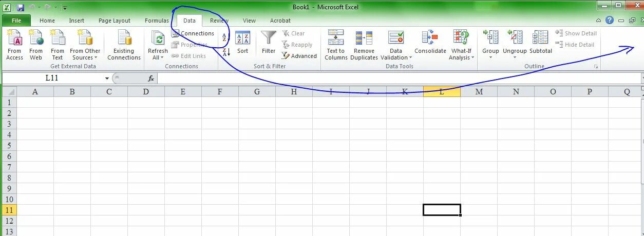This screenshot has height=236, width=644.
Task: Click the Select All corner button
Action: pyautogui.click(x=9, y=91)
